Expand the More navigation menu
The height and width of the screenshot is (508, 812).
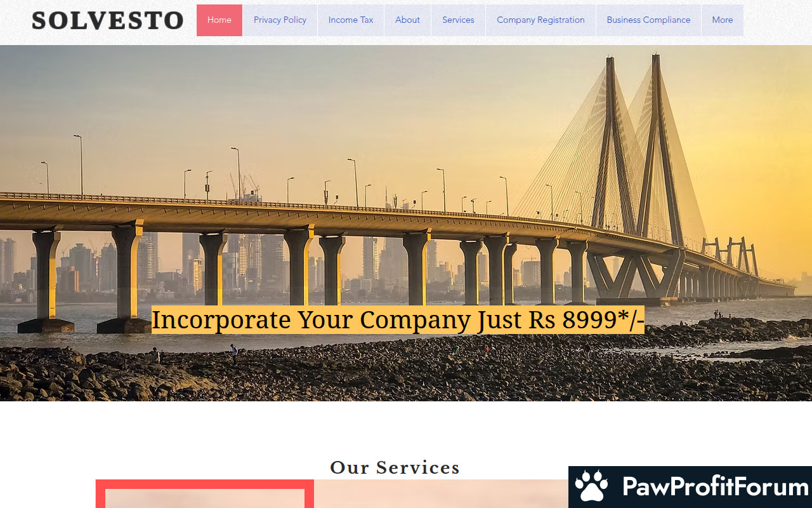723,20
